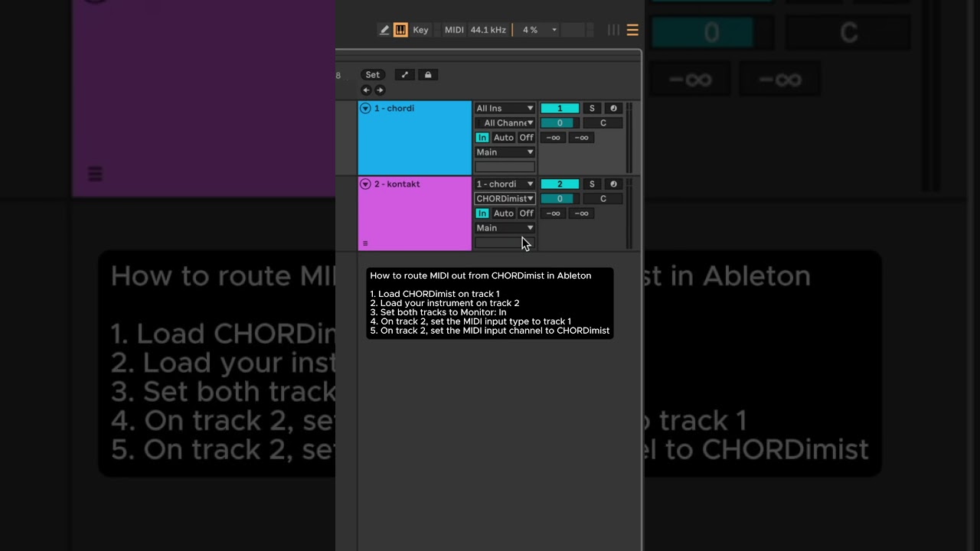Screen dimensions: 980x551
Task: Set track 2 - kontakt monitor to Off
Action: click(x=527, y=214)
